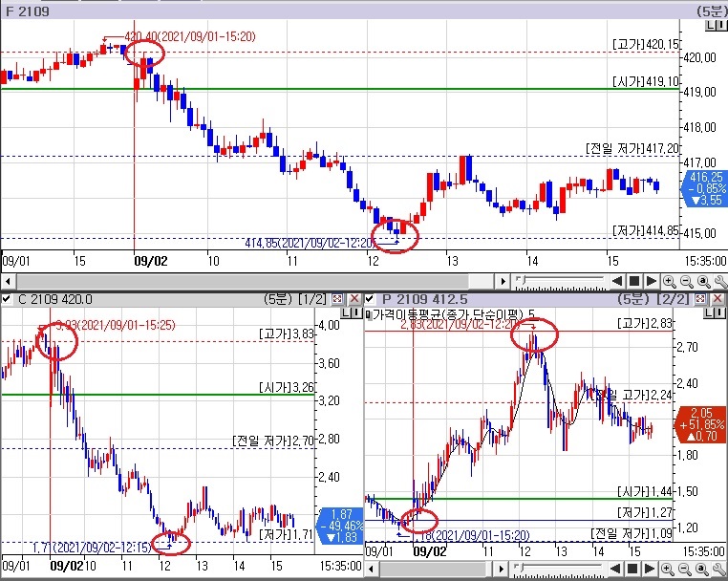Click right scroll arrow of F 2109 chart
Screen dimensions: 728x581
coord(503,281)
